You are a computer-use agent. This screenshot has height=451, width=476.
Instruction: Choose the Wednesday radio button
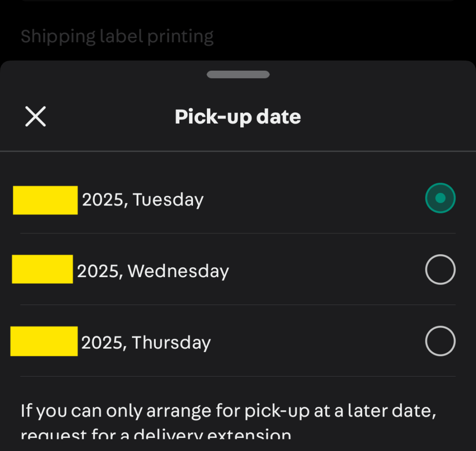(440, 270)
